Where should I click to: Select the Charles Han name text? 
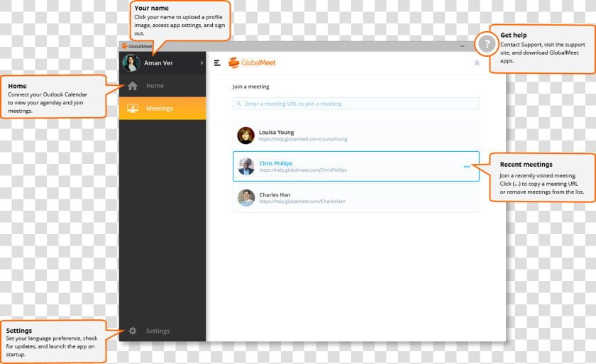tap(275, 194)
